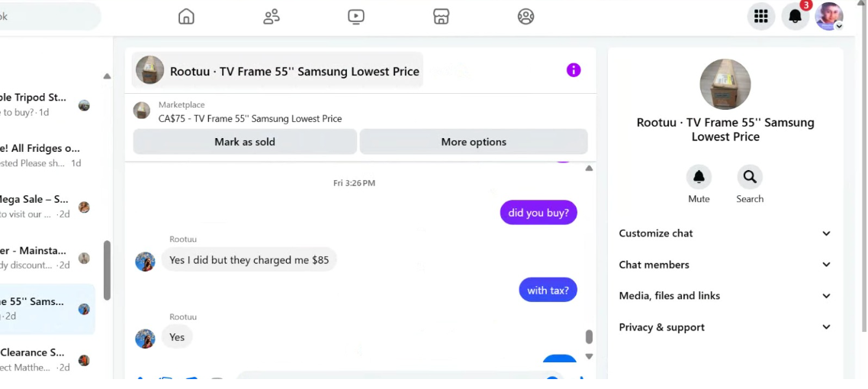Image resolution: width=868 pixels, height=389 pixels.
Task: Expand the Chat members section
Action: pos(725,265)
